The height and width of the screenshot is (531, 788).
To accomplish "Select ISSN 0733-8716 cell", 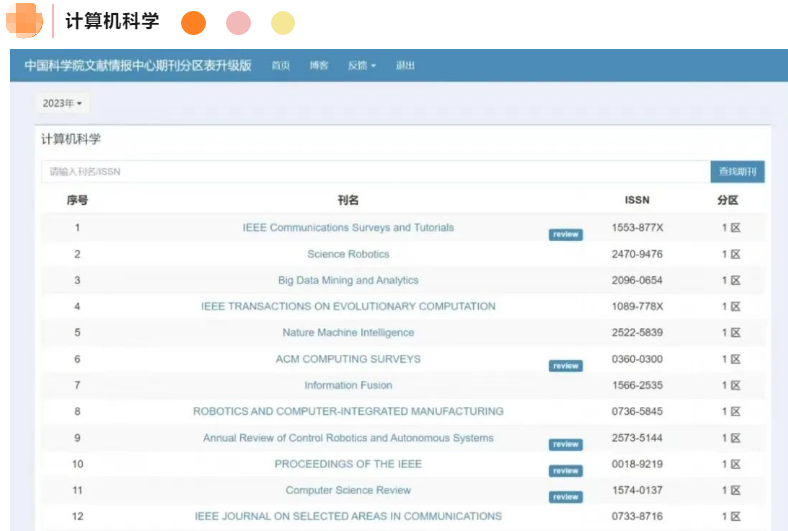I will pyautogui.click(x=637, y=516).
